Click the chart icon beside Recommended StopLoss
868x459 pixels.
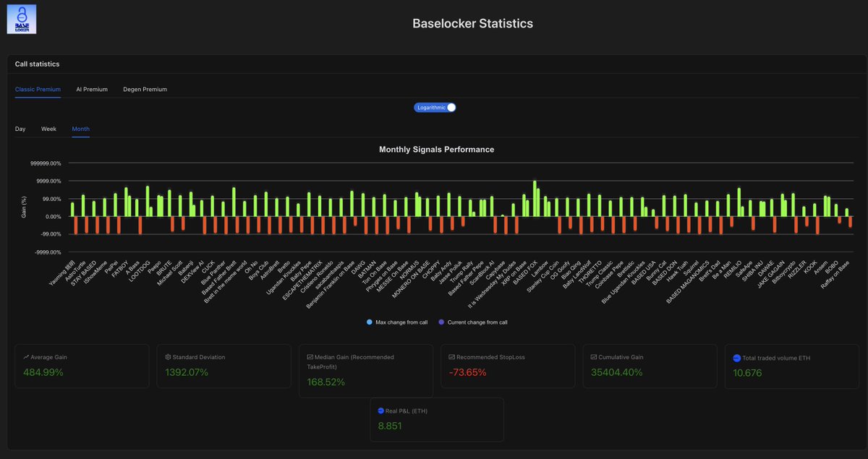point(452,357)
